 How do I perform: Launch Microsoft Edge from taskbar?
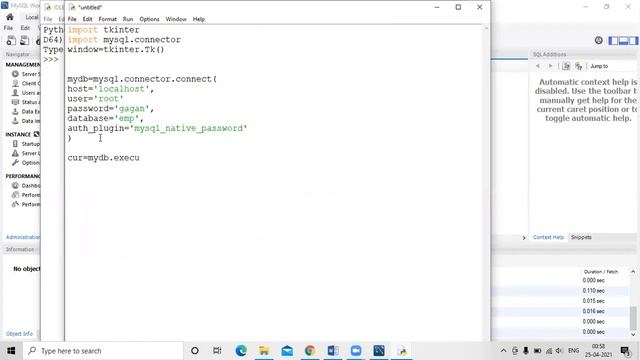click(x=241, y=351)
